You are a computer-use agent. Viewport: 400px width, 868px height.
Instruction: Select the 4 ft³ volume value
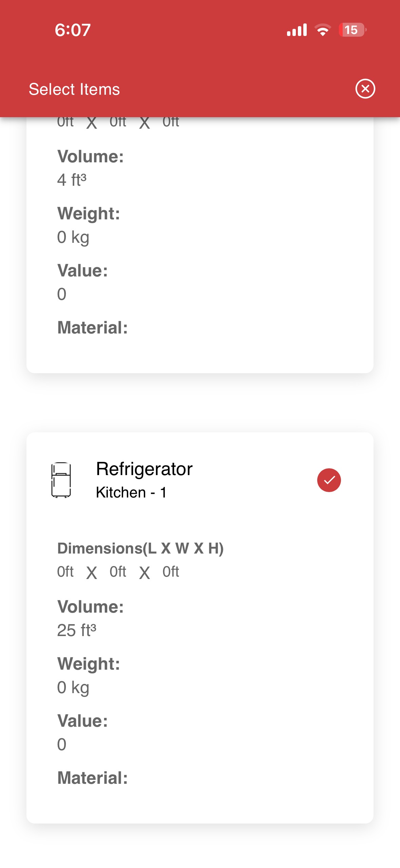[72, 180]
